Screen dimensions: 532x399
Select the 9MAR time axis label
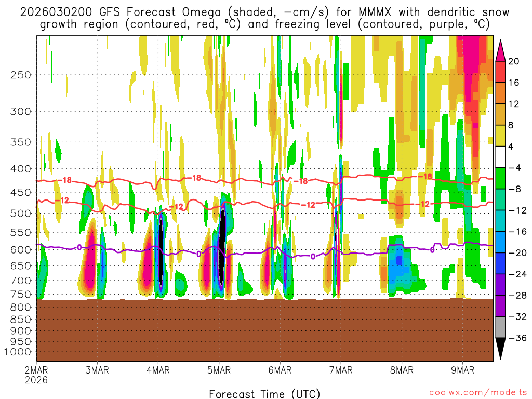pyautogui.click(x=462, y=370)
